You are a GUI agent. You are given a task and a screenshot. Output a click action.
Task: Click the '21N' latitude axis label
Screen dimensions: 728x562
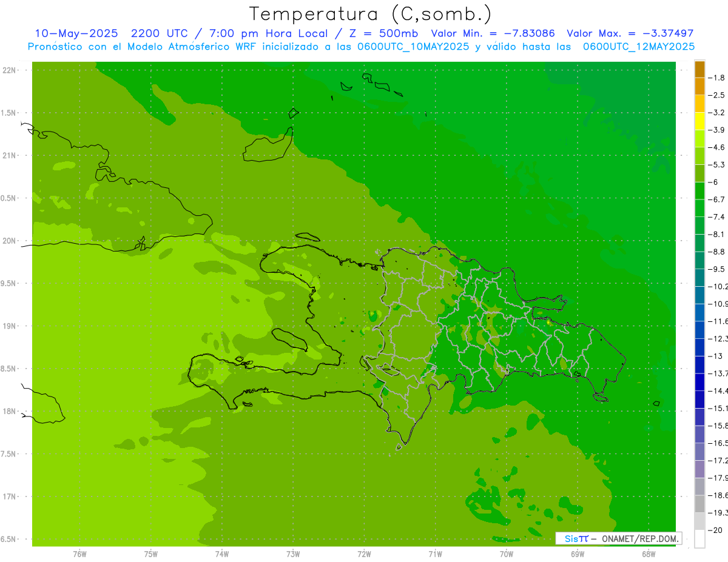pos(9,155)
